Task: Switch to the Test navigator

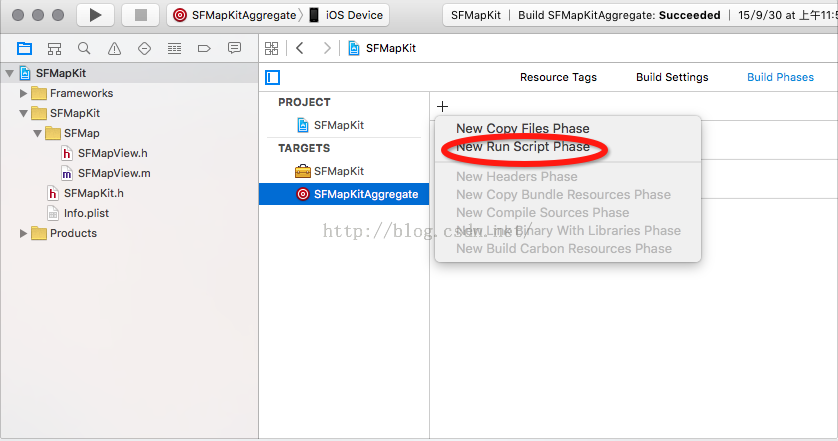Action: 144,48
